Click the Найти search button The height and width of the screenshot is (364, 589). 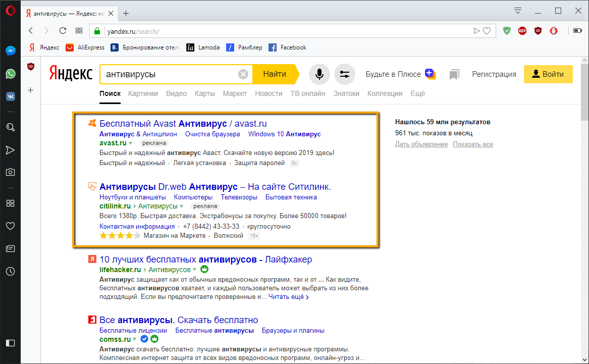tap(275, 74)
